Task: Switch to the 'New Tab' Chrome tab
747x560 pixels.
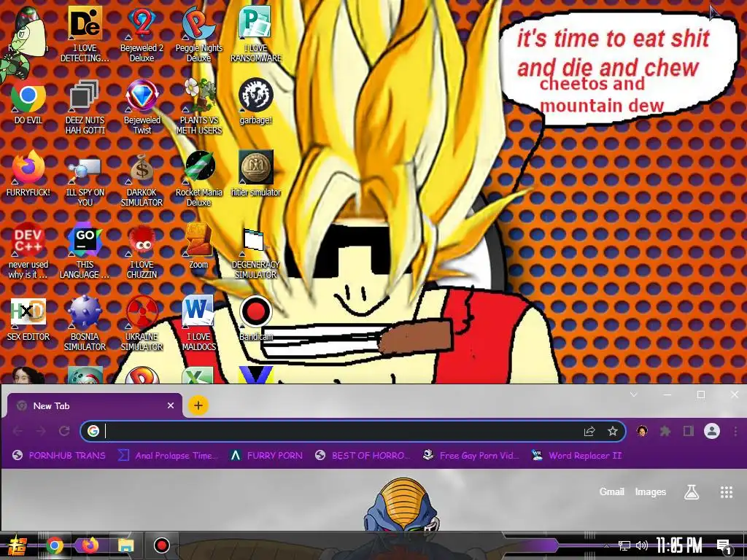Action: [x=94, y=405]
